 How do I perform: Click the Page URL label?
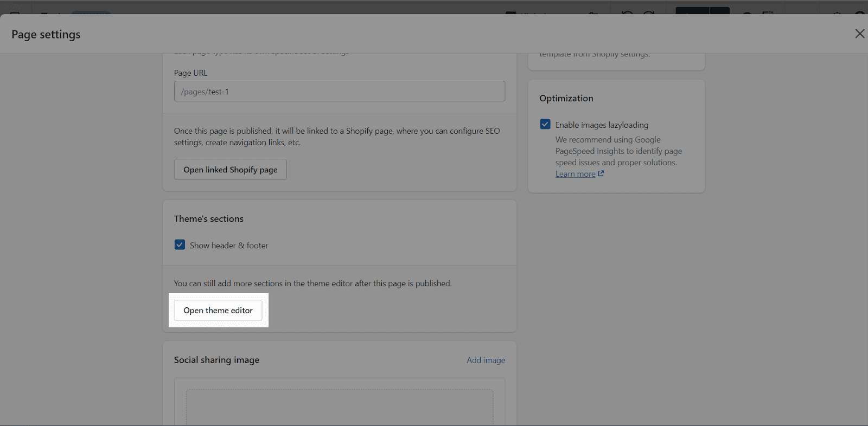click(190, 73)
